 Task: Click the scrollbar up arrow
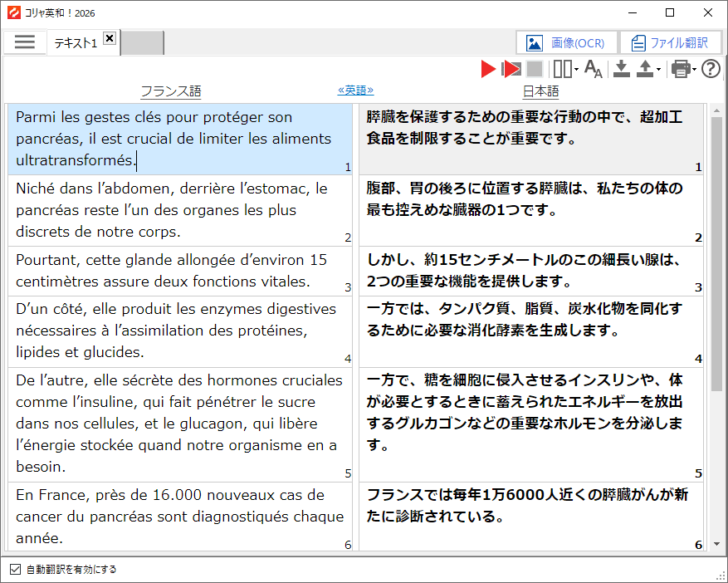point(716,110)
